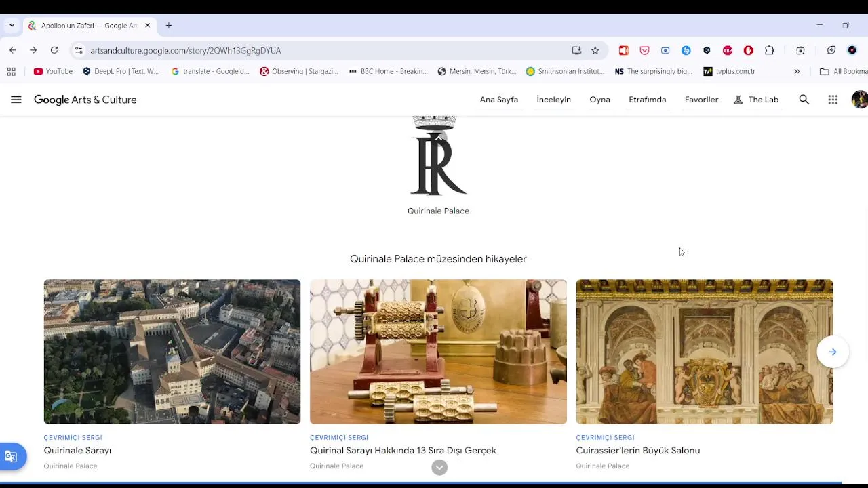
Task: Open the Quirinale Sarayı story title
Action: pos(77,451)
